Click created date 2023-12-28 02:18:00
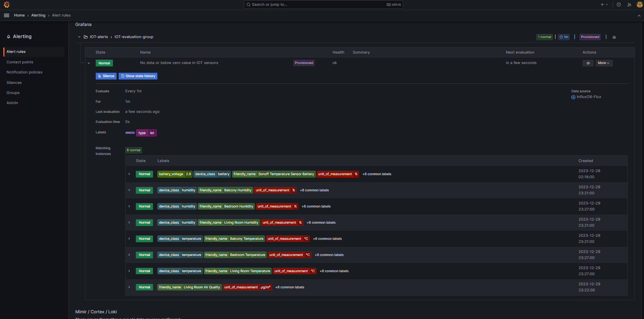This screenshot has height=319, width=644. pyautogui.click(x=589, y=174)
